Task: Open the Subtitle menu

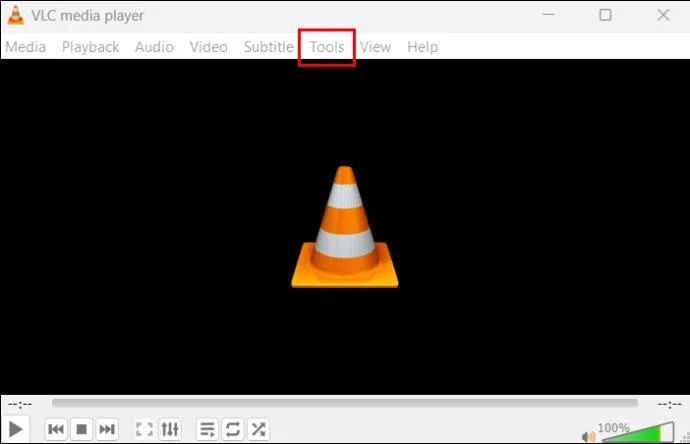Action: click(x=268, y=47)
